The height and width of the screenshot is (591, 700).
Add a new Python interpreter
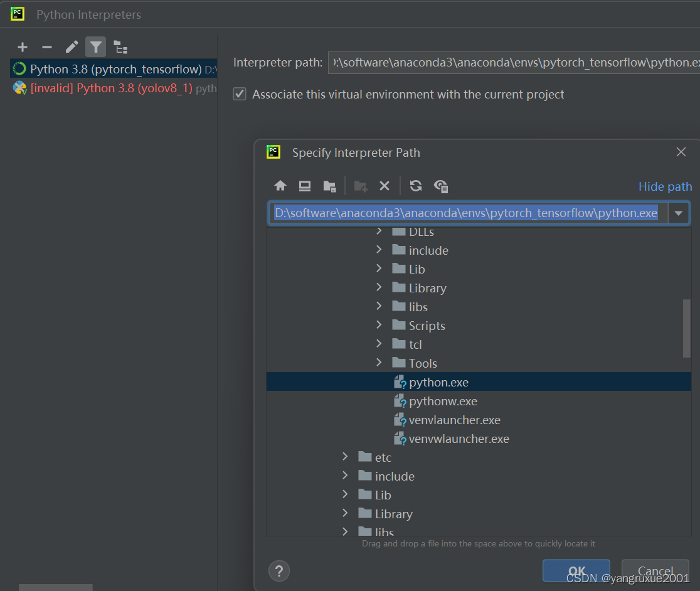click(x=23, y=47)
